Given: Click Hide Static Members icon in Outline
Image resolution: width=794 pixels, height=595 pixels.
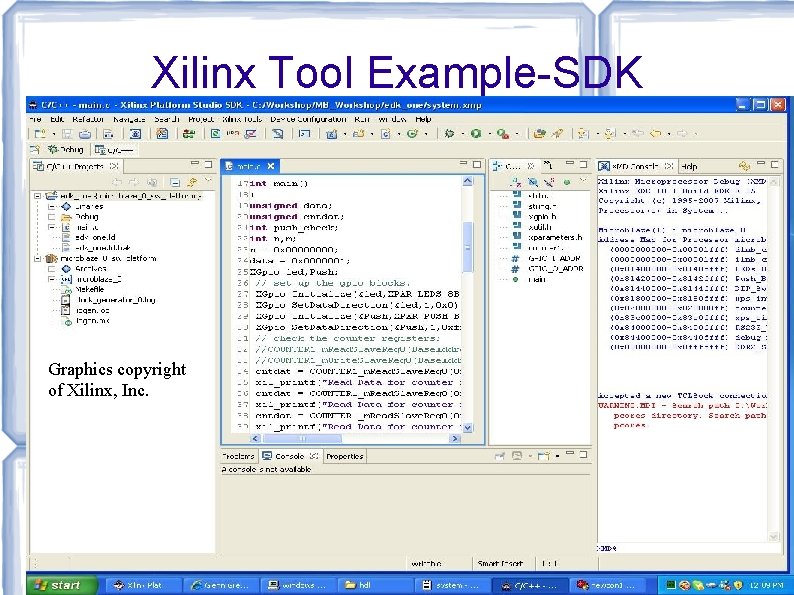Looking at the screenshot, I should click(x=549, y=182).
